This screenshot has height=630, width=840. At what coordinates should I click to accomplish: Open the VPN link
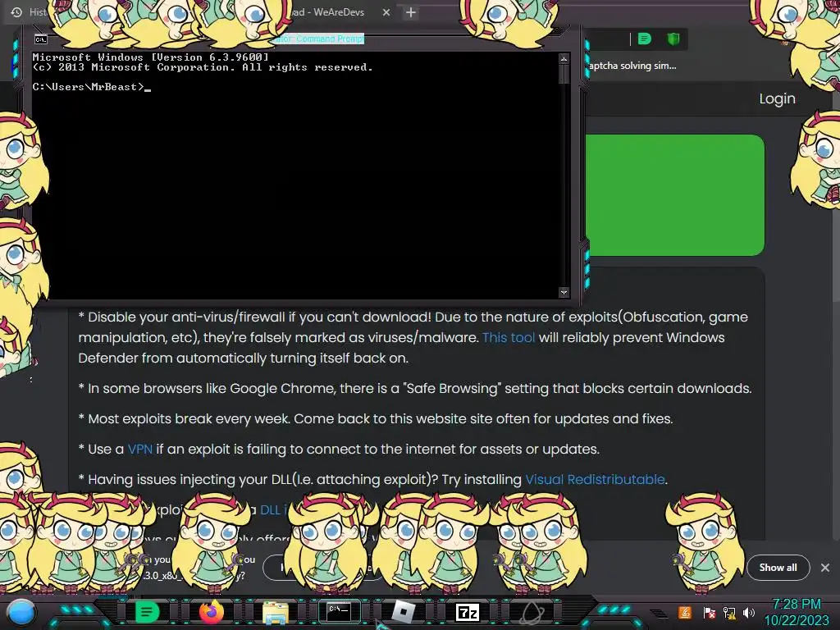tap(139, 449)
